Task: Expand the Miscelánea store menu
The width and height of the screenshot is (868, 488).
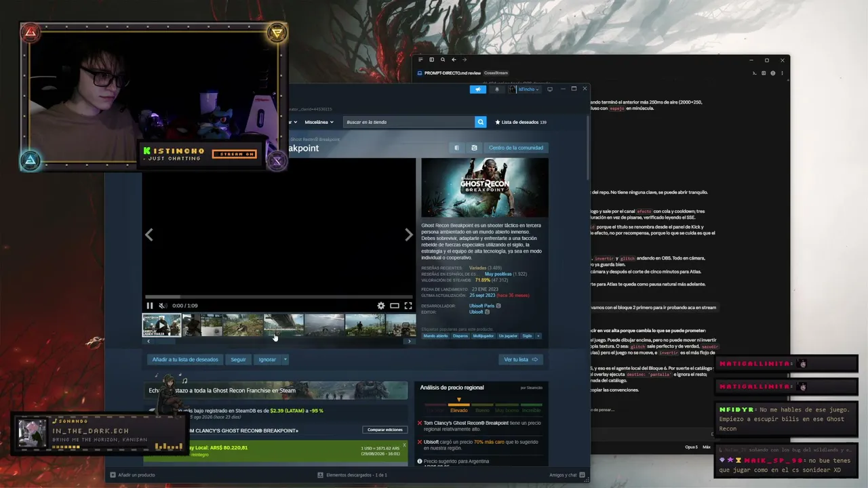Action: (319, 122)
